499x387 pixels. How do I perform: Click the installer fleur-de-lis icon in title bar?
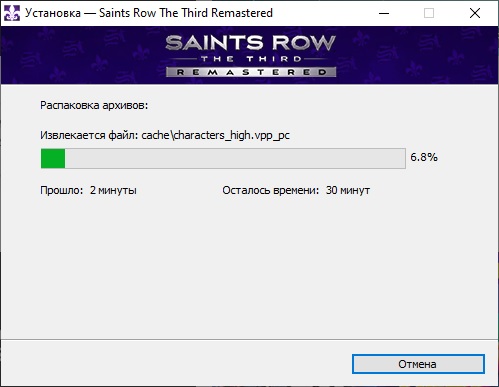click(12, 13)
